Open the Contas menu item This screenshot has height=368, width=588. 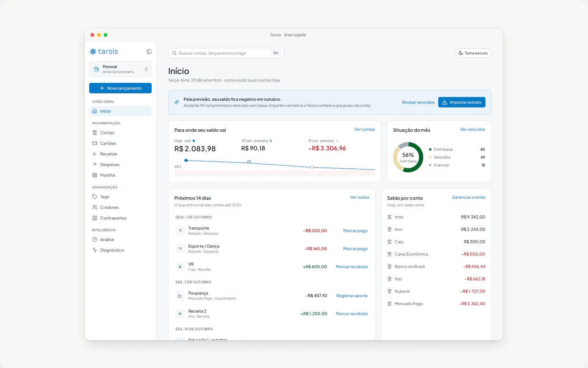pyautogui.click(x=120, y=132)
